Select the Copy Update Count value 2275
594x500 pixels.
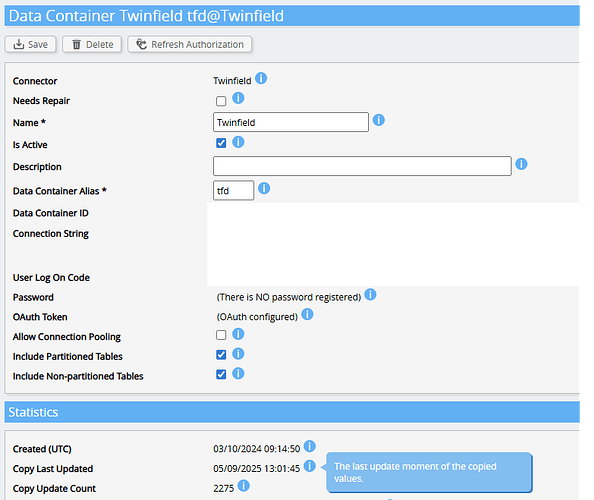[224, 488]
